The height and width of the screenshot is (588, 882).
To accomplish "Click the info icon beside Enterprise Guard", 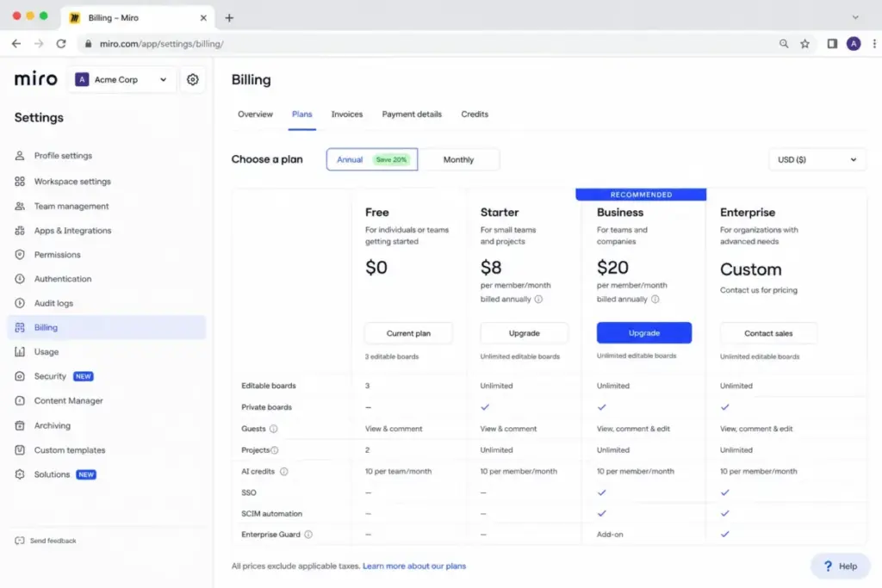I will tap(308, 535).
